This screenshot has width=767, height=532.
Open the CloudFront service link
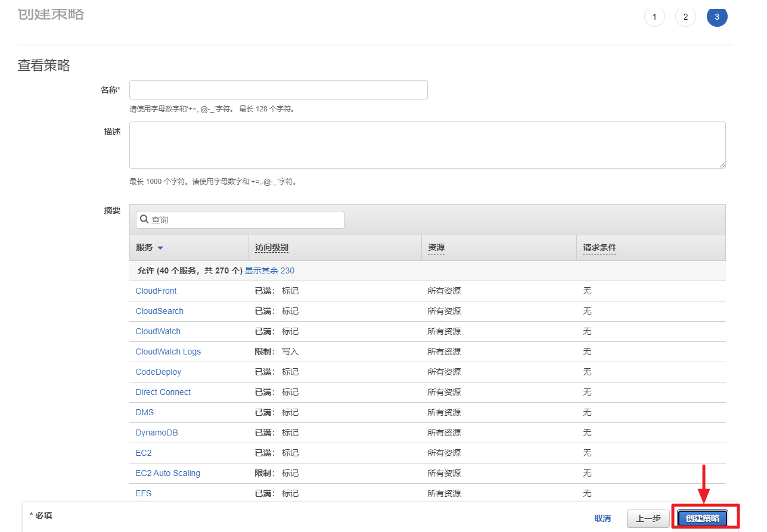156,291
